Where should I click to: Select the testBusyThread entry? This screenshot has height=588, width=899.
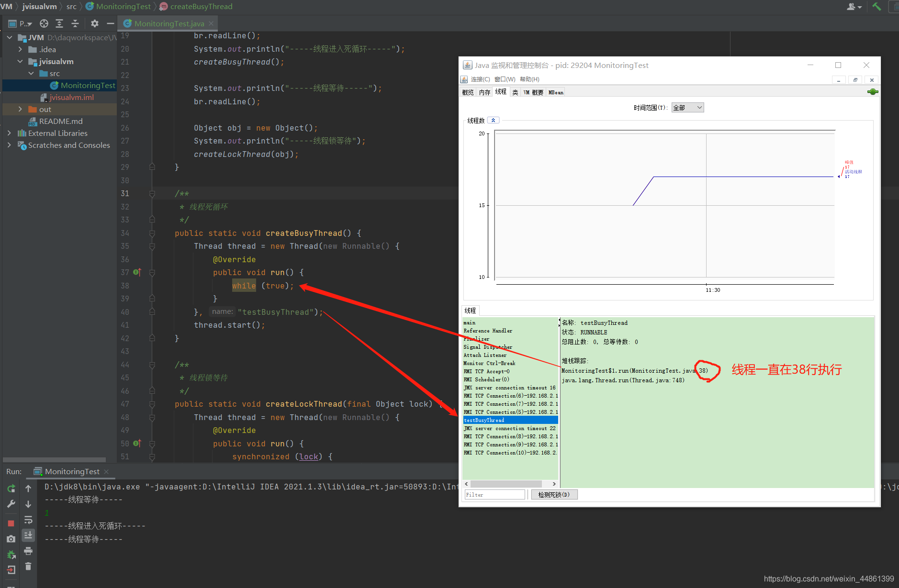(x=510, y=421)
